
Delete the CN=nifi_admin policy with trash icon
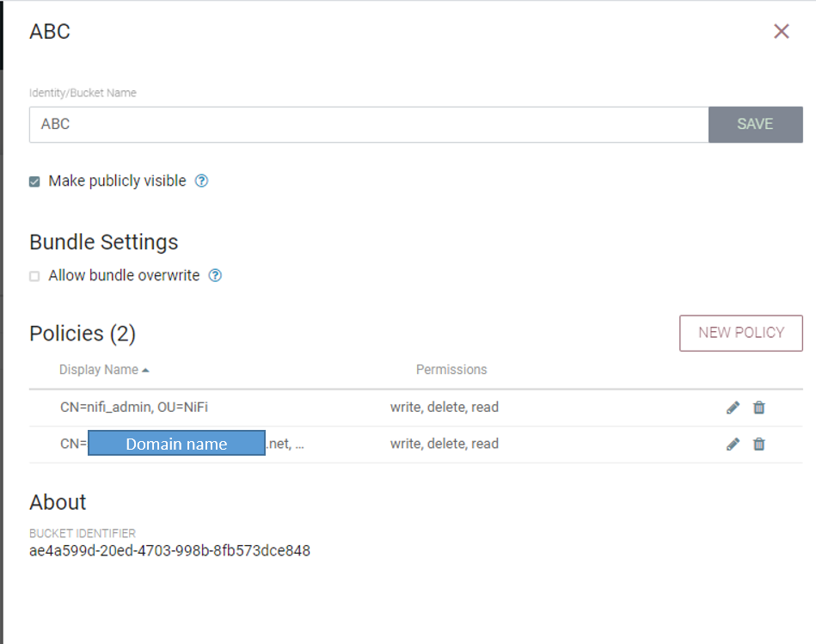(759, 408)
